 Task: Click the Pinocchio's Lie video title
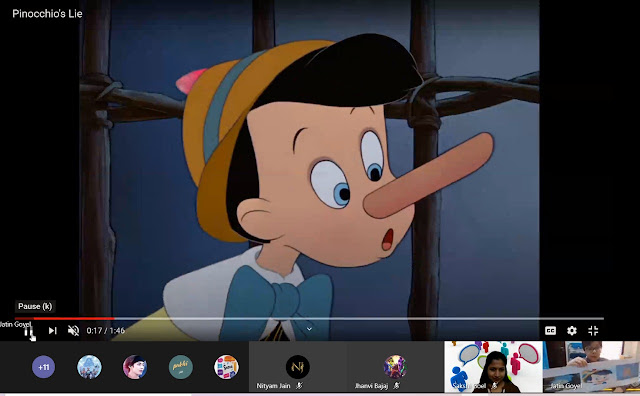coord(47,14)
